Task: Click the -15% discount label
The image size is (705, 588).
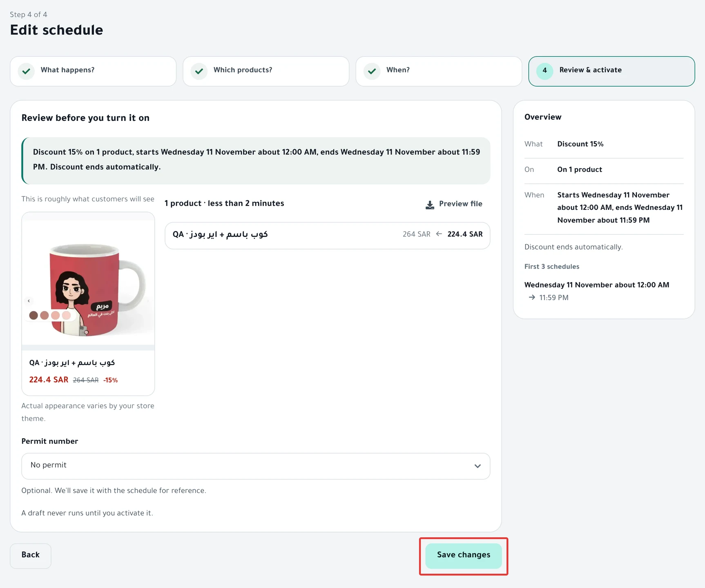Action: pyautogui.click(x=110, y=380)
